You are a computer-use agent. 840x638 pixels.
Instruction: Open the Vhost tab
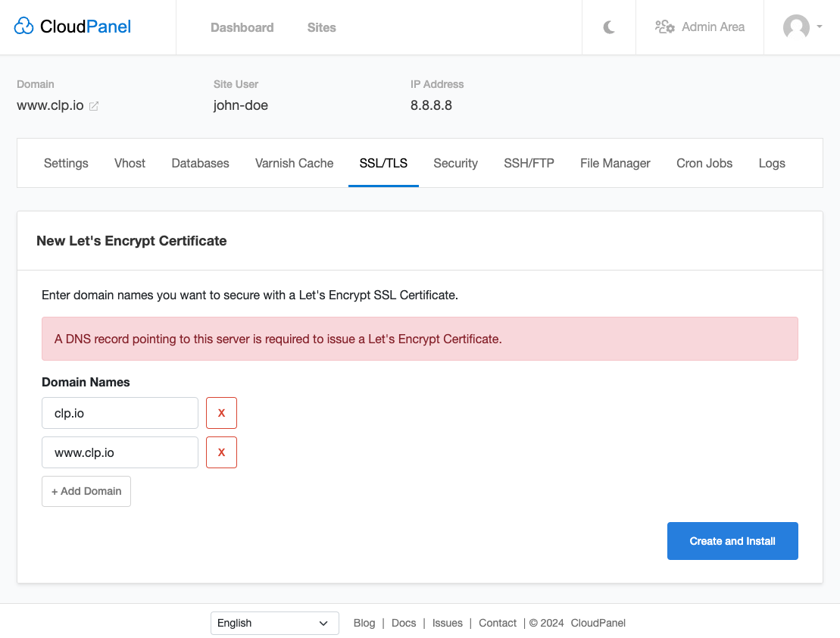[130, 163]
